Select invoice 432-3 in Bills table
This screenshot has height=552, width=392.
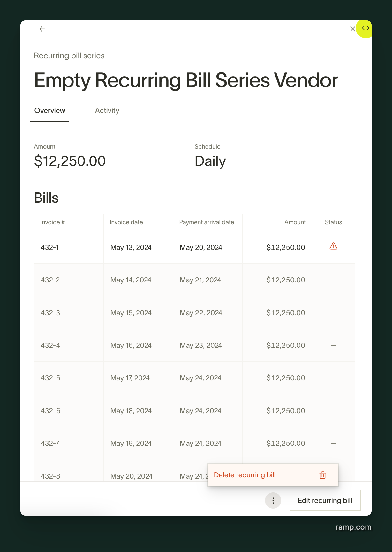(x=194, y=313)
